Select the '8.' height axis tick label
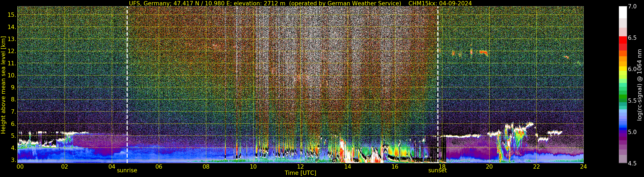 click(13, 100)
